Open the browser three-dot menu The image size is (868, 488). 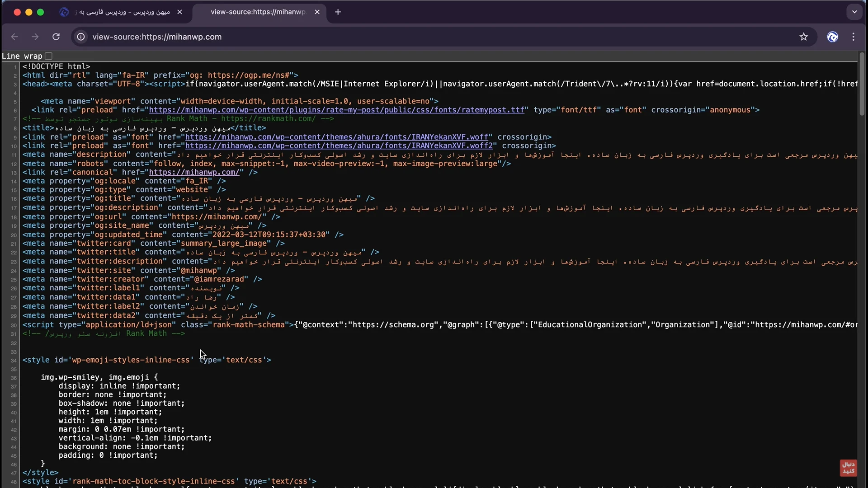click(x=853, y=37)
